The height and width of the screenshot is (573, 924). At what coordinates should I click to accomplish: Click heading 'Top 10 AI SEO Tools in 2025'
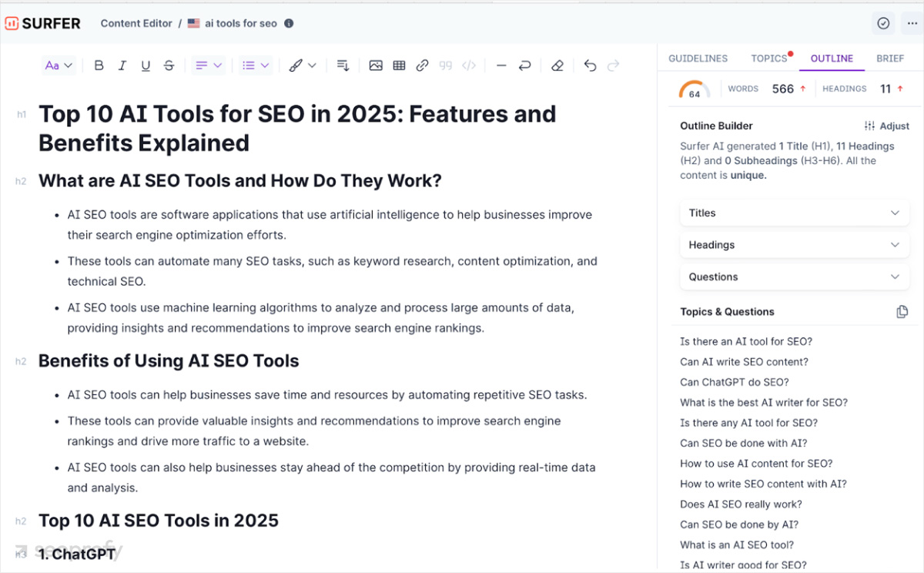[159, 521]
